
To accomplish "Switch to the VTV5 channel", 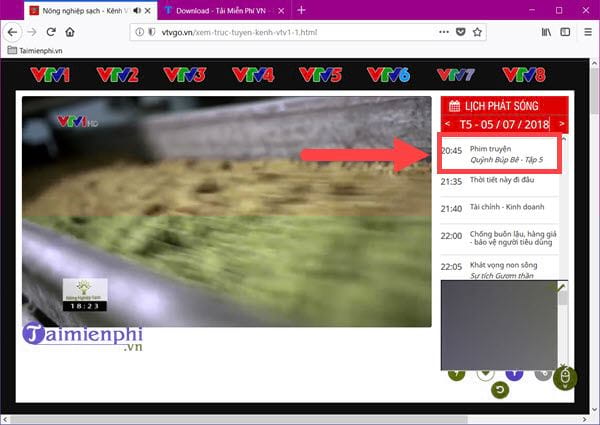I will point(320,75).
